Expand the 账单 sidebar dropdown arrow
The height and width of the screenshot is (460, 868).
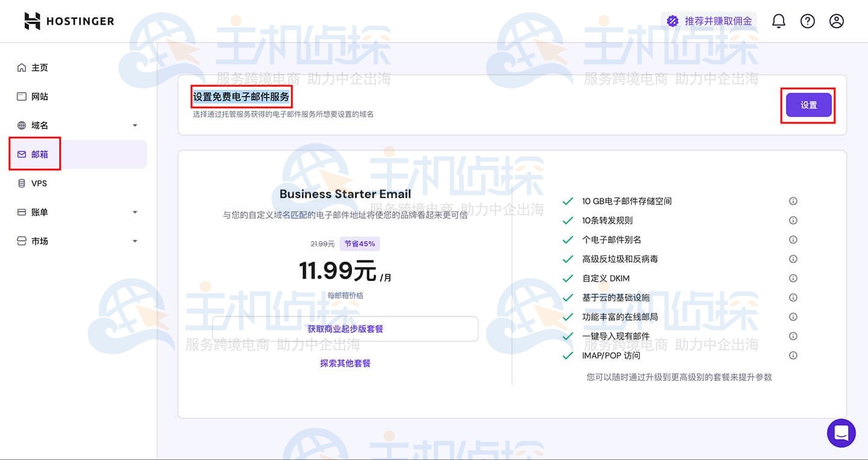(135, 212)
